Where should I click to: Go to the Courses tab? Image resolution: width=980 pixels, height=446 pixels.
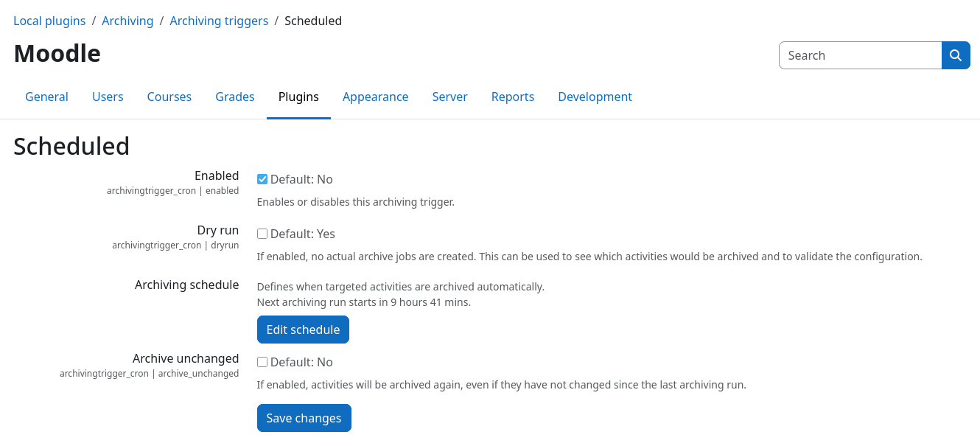pyautogui.click(x=169, y=97)
